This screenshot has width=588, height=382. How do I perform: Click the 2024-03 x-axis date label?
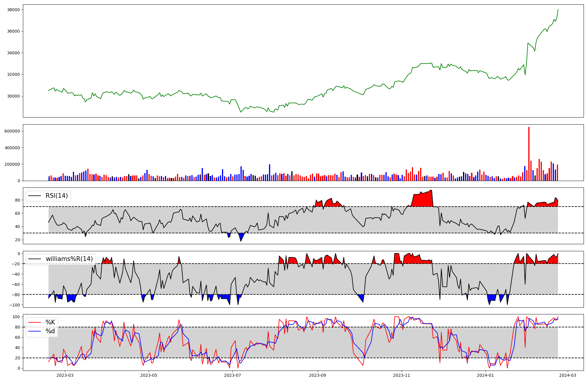[x=567, y=375]
